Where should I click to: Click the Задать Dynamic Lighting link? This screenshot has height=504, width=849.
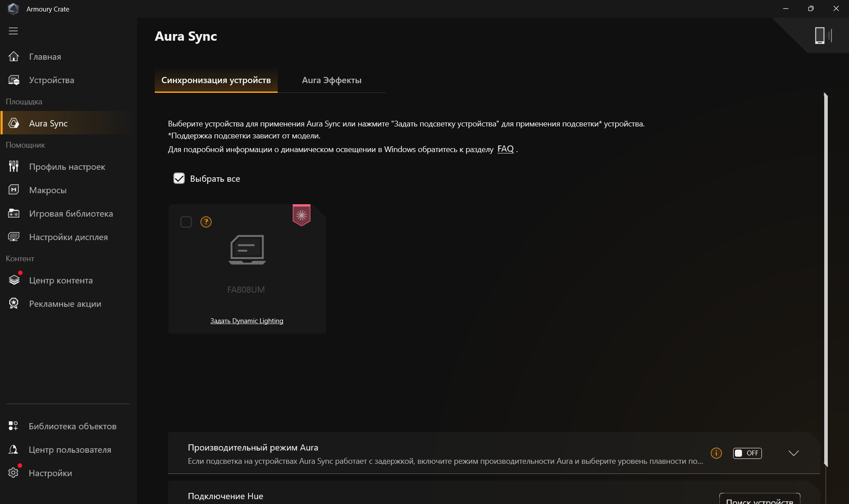click(x=247, y=321)
